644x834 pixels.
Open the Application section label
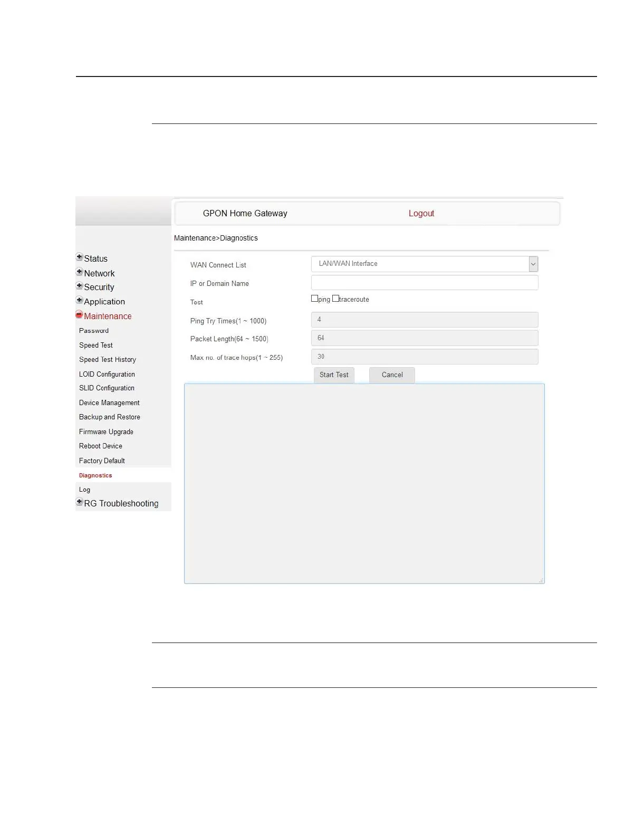[104, 302]
